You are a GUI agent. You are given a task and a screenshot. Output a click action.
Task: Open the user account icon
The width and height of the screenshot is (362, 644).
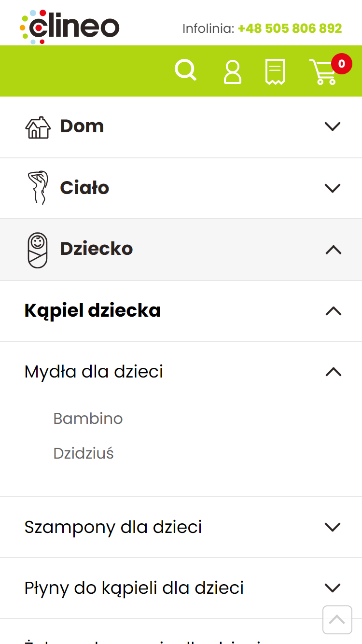pos(233,72)
